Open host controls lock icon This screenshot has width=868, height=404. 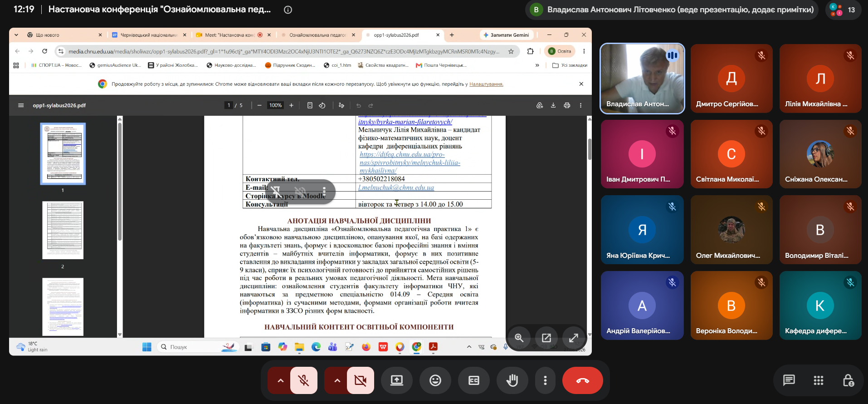pyautogui.click(x=848, y=380)
